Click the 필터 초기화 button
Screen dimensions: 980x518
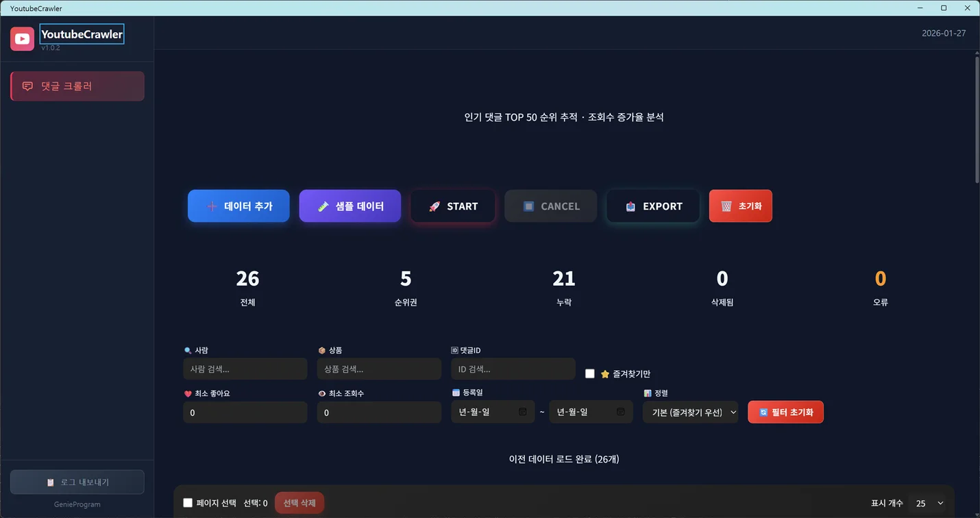(785, 412)
